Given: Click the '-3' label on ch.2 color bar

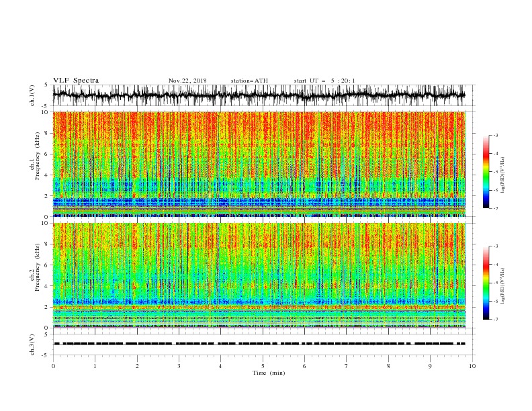Looking at the screenshot, I should [495, 246].
